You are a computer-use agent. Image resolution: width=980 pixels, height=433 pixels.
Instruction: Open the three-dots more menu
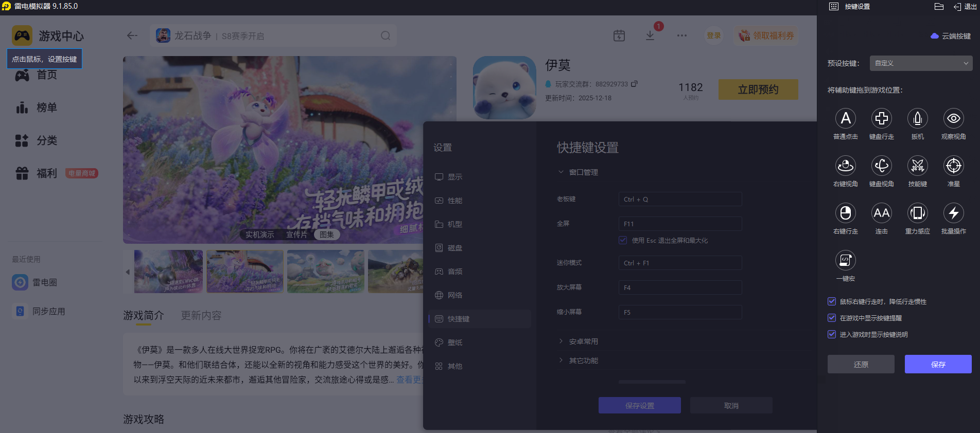[682, 35]
